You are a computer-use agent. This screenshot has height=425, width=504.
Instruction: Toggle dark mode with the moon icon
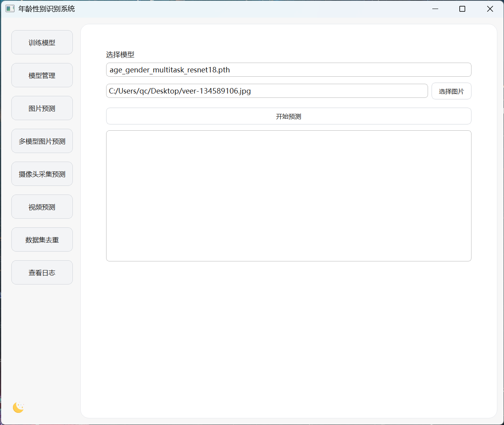[18, 407]
